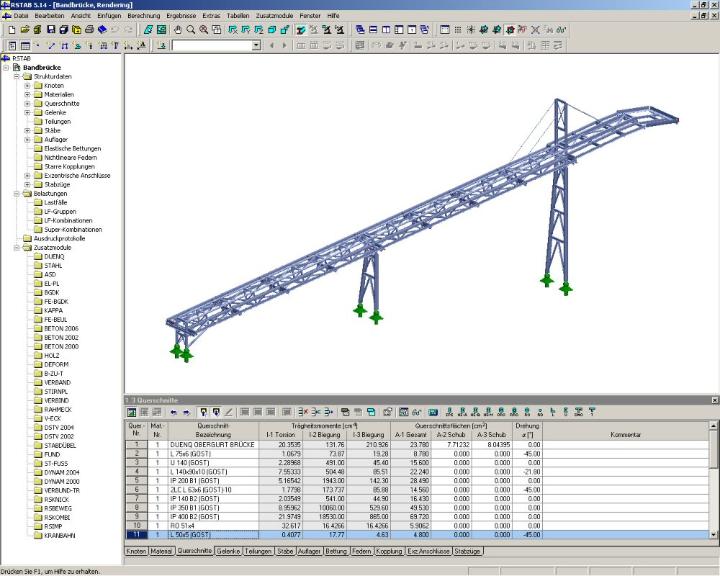Click the grid dots display icon
This screenshot has width=720, height=576.
coord(458,30)
